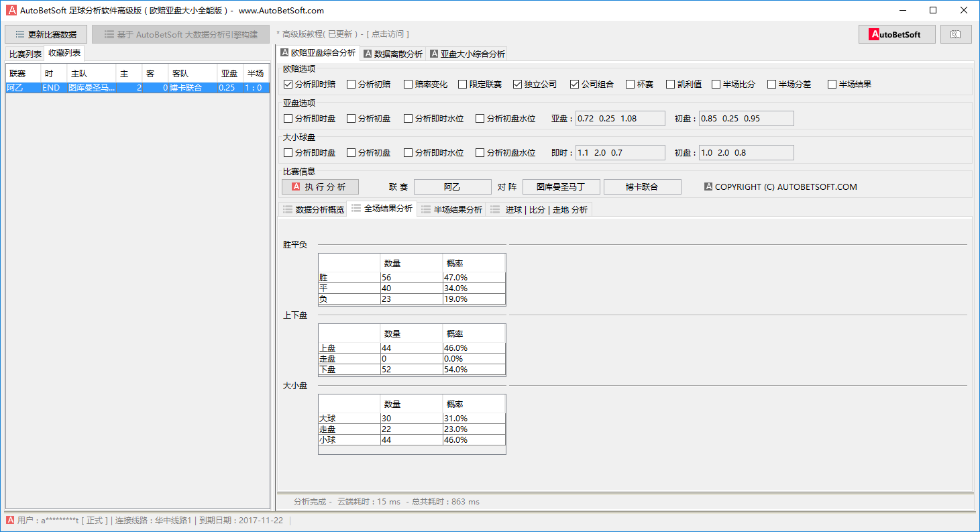Click the AutoBetSoft logo button
The height and width of the screenshot is (532, 980).
point(897,34)
